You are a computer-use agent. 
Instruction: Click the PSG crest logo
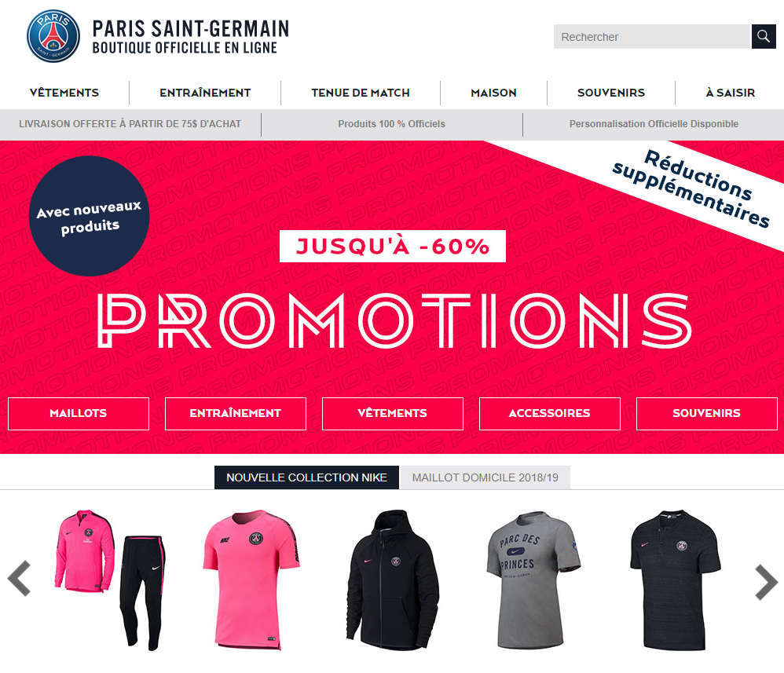pyautogui.click(x=53, y=36)
